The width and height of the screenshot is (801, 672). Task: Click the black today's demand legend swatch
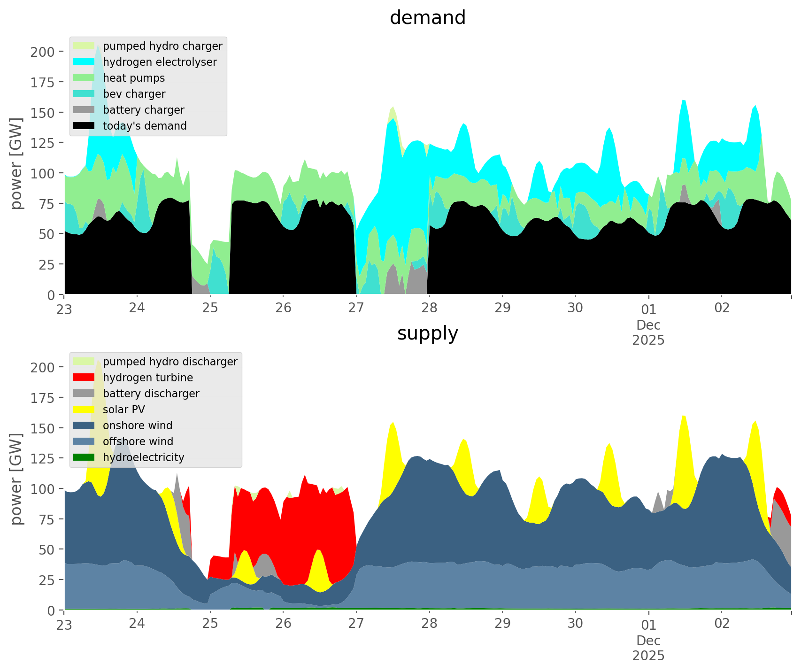pos(84,126)
